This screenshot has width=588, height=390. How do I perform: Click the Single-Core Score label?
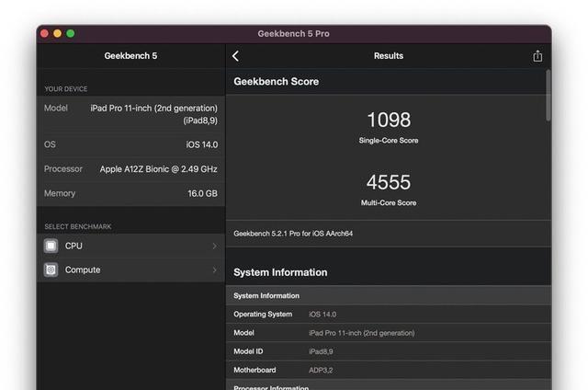pos(389,141)
